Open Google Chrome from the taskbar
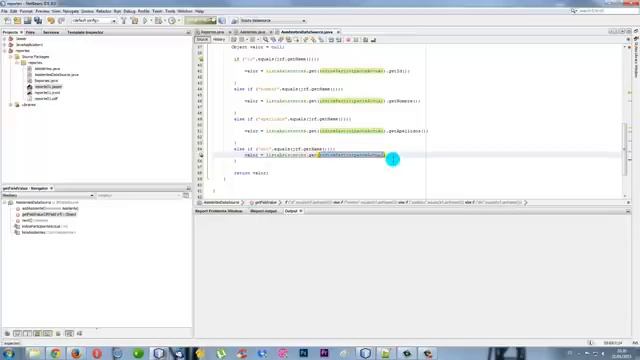The width and height of the screenshot is (640, 360). click(x=55, y=353)
